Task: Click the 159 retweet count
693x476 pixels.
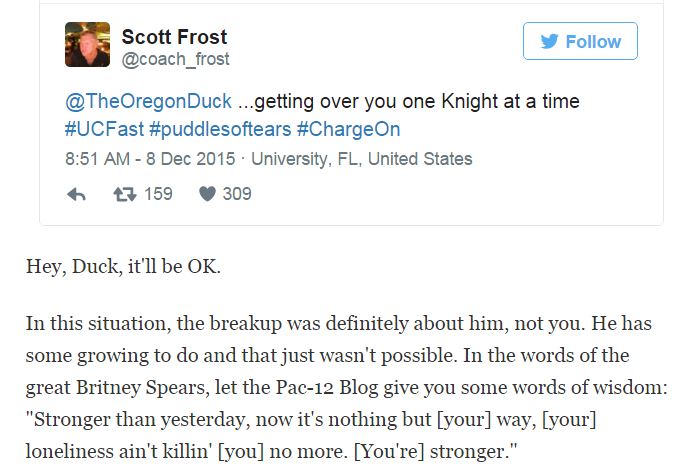Action: pos(158,194)
